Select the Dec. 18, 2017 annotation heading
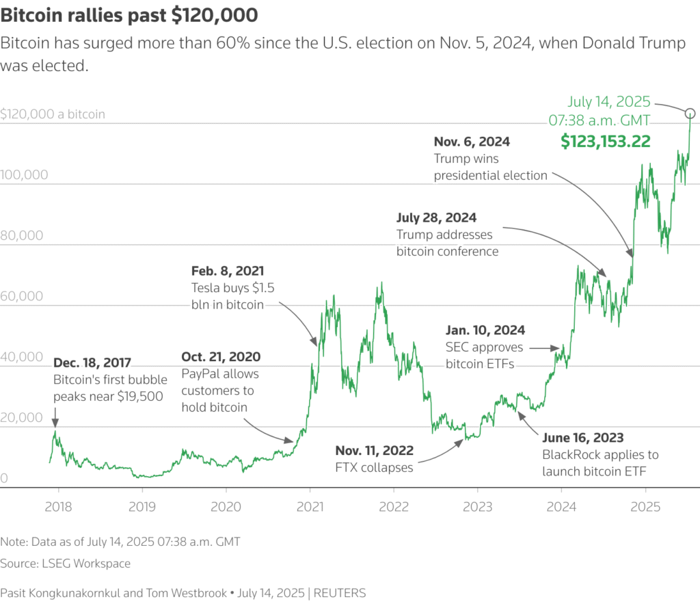 [92, 362]
